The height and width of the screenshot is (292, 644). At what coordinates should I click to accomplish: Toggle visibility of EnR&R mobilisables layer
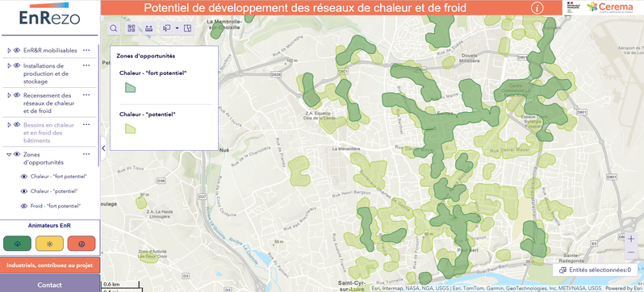coord(17,50)
